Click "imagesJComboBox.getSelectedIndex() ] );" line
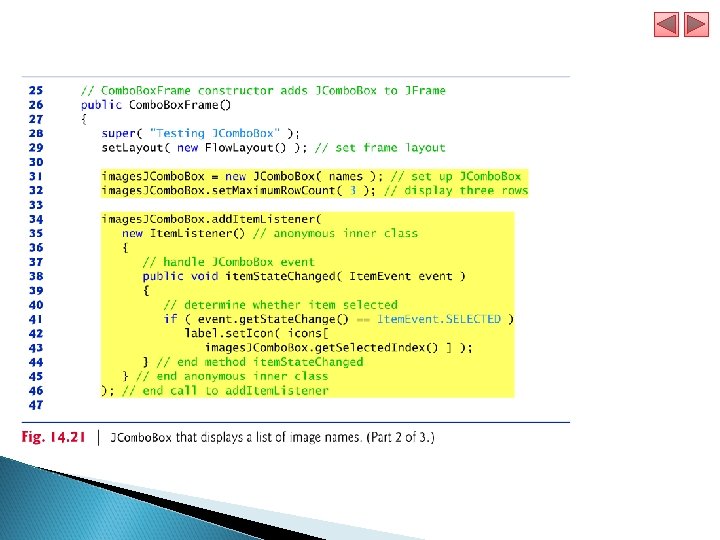720x540 pixels. coord(338,348)
